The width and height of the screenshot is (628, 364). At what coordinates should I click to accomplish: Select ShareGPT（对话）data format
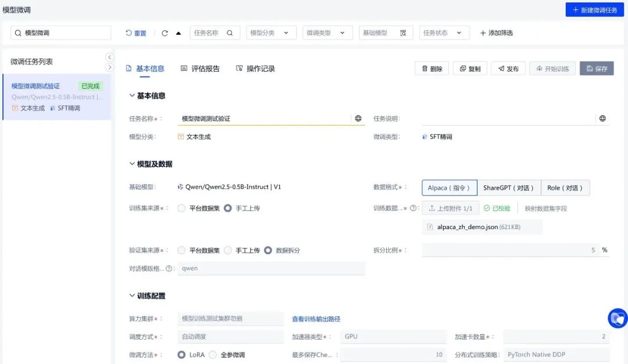(509, 188)
